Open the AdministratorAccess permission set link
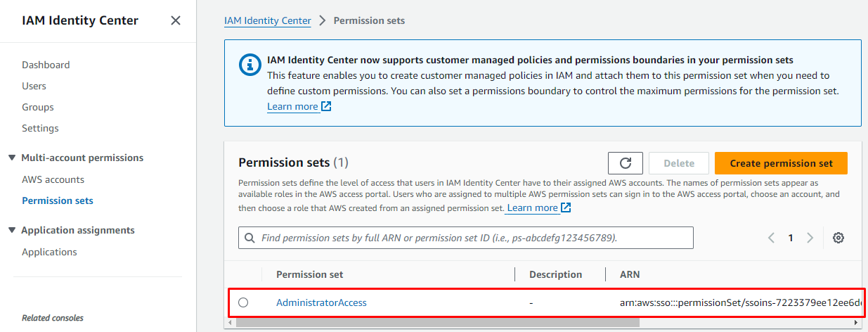 pyautogui.click(x=321, y=302)
